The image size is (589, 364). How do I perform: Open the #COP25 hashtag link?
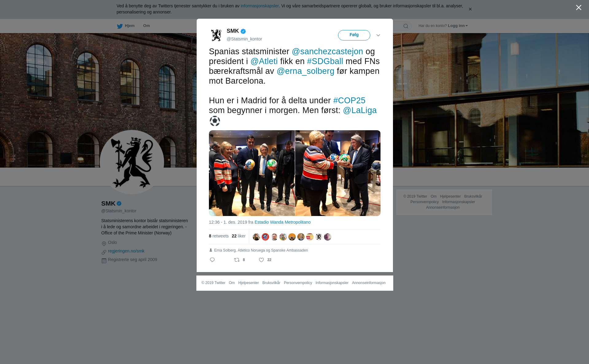click(349, 100)
